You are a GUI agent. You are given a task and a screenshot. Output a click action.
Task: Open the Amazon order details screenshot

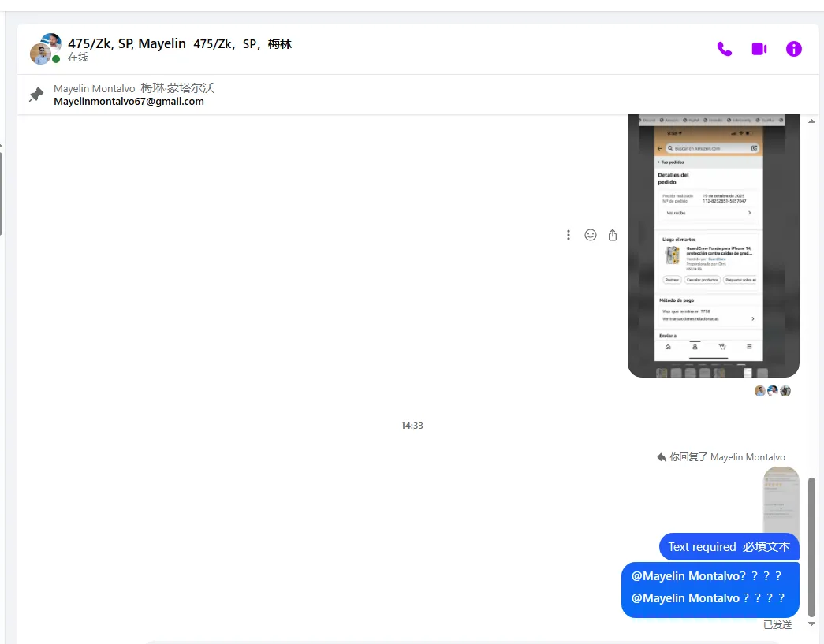[713, 245]
